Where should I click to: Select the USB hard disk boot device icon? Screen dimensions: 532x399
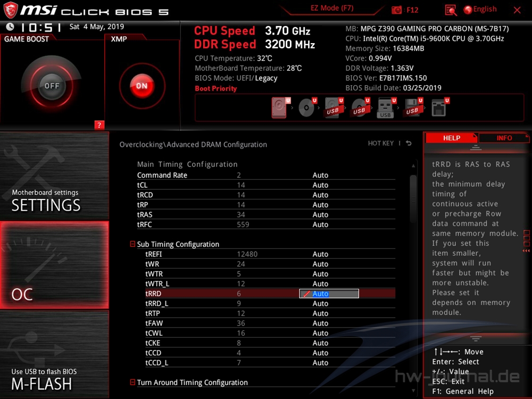pyautogui.click(x=334, y=108)
